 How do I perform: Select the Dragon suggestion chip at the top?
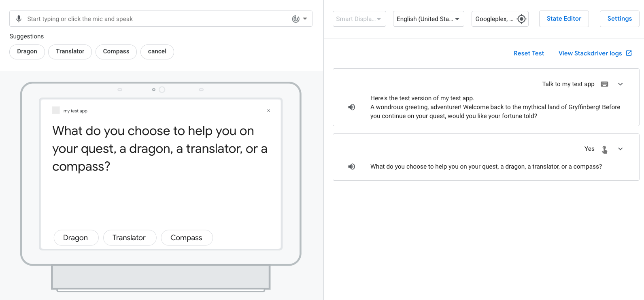click(x=27, y=52)
